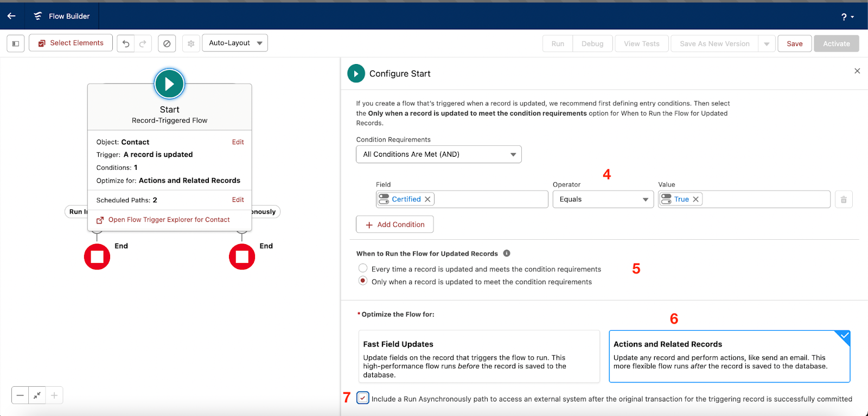Click Add Condition
This screenshot has height=416, width=868.
395,225
